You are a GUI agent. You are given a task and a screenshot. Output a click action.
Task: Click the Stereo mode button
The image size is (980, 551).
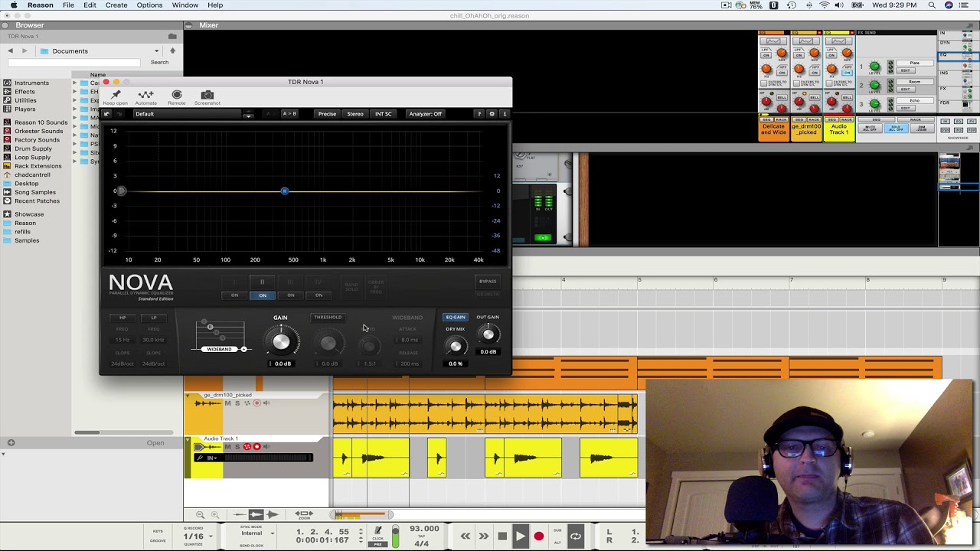(355, 114)
